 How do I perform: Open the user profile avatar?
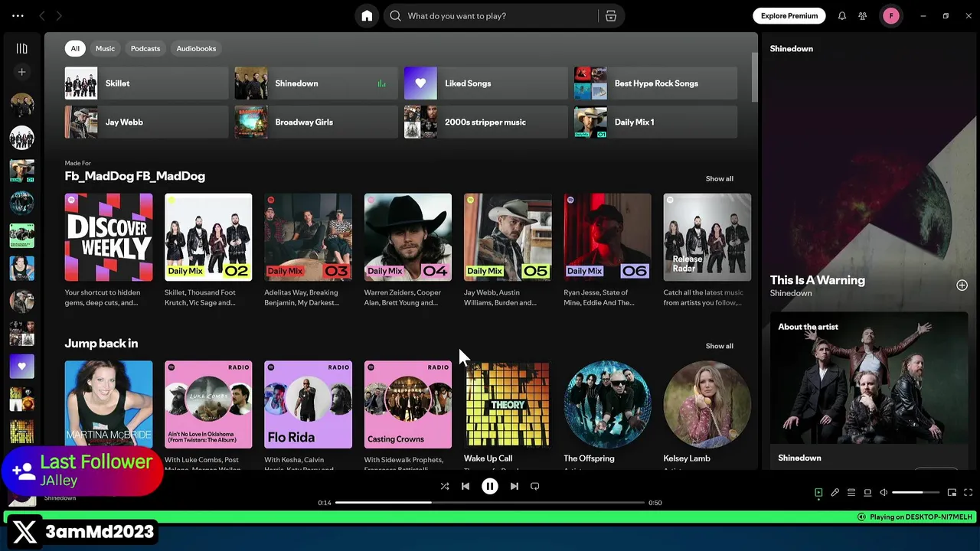891,16
